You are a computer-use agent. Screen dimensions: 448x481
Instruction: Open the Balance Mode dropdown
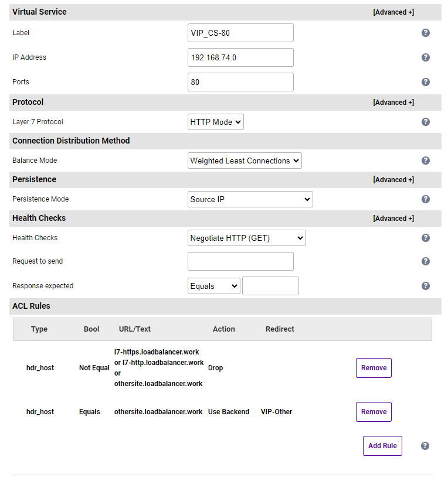click(x=245, y=161)
